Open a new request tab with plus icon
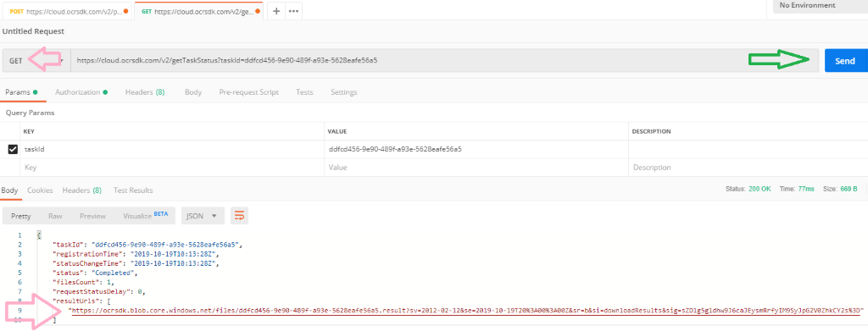The height and width of the screenshot is (331, 868). click(x=277, y=11)
